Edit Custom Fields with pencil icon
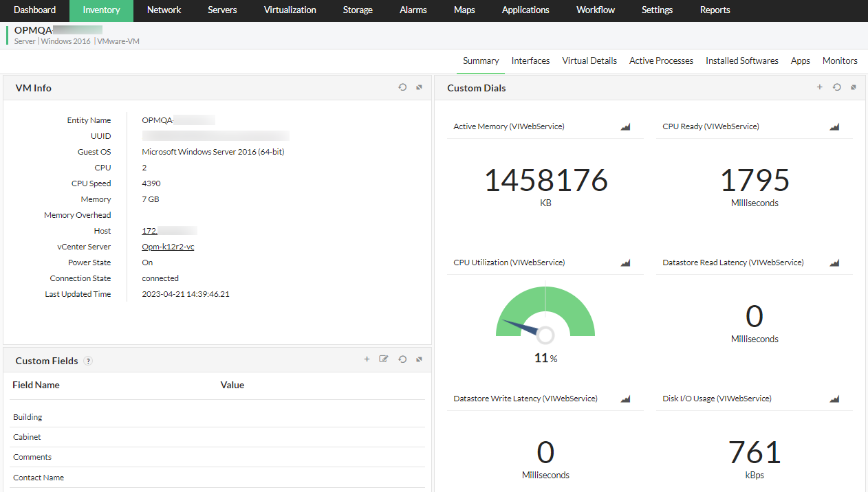The height and width of the screenshot is (492, 868). (384, 359)
